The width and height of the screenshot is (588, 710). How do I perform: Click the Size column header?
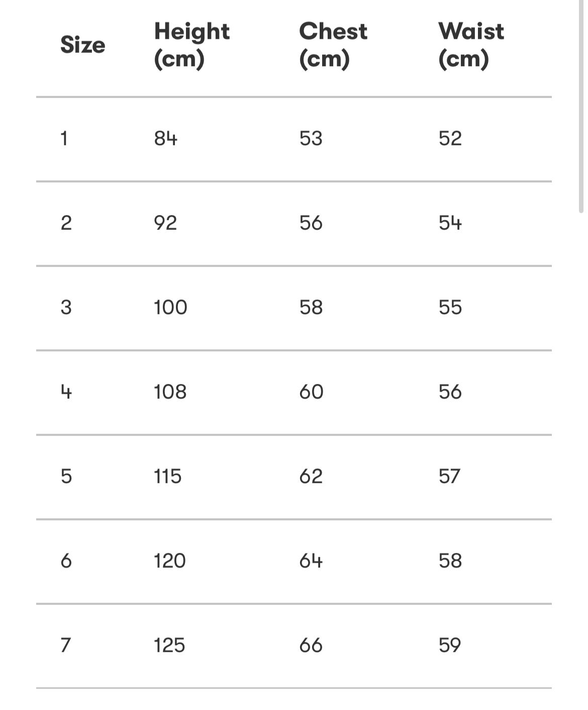click(83, 45)
